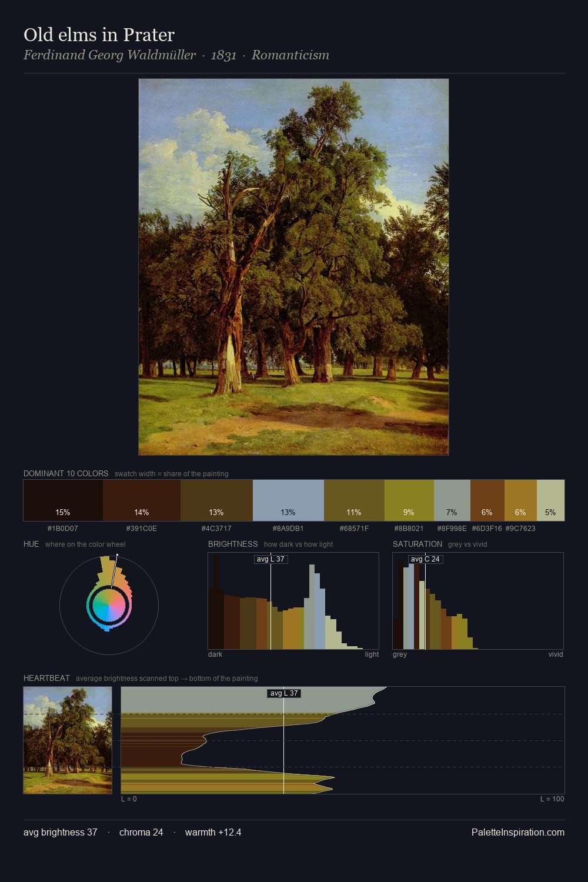This screenshot has height=882, width=588.
Task: Click the #1B0D07 15% color swatch
Action: tap(63, 500)
